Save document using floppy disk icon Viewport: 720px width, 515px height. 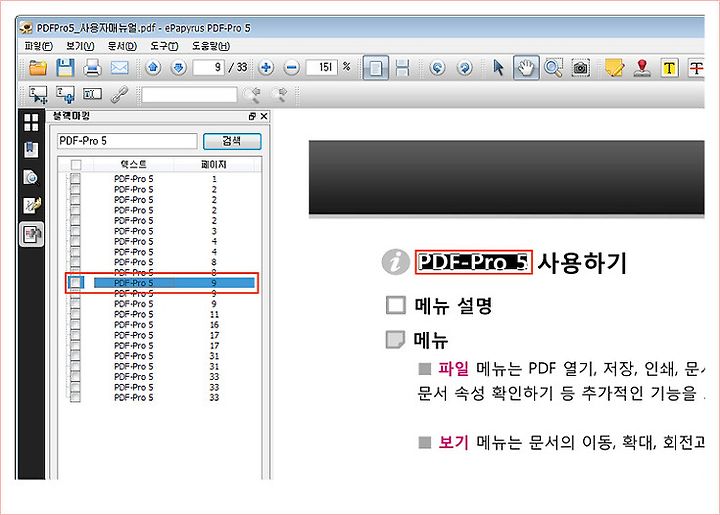(65, 68)
